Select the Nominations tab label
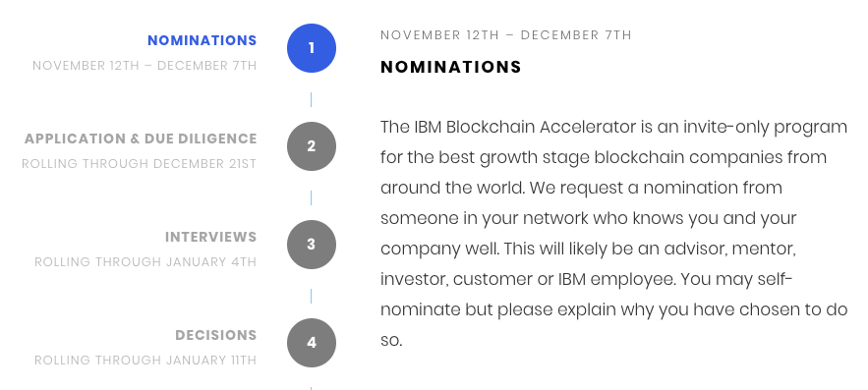Image resolution: width=868 pixels, height=390 pixels. point(203,40)
